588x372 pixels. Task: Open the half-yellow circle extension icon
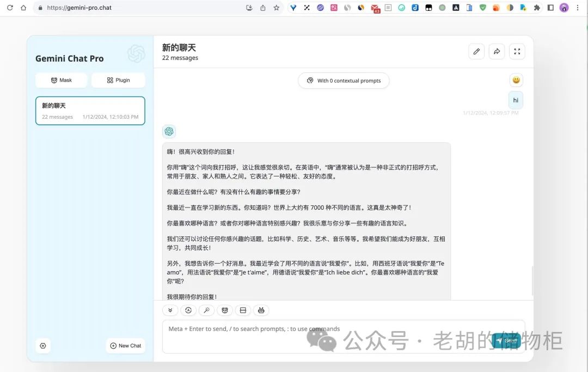pos(510,8)
